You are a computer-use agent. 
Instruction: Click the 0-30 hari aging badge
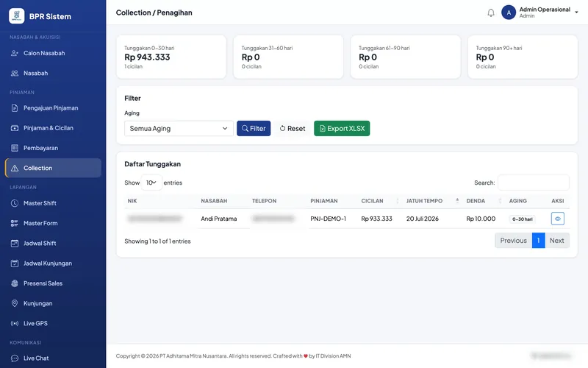point(523,219)
